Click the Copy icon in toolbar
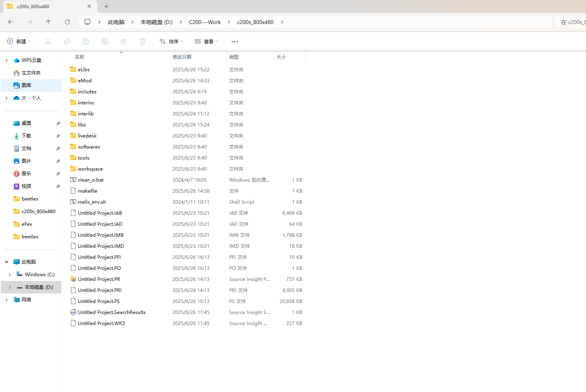Screen dimensions: 586x392 pyautogui.click(x=67, y=41)
